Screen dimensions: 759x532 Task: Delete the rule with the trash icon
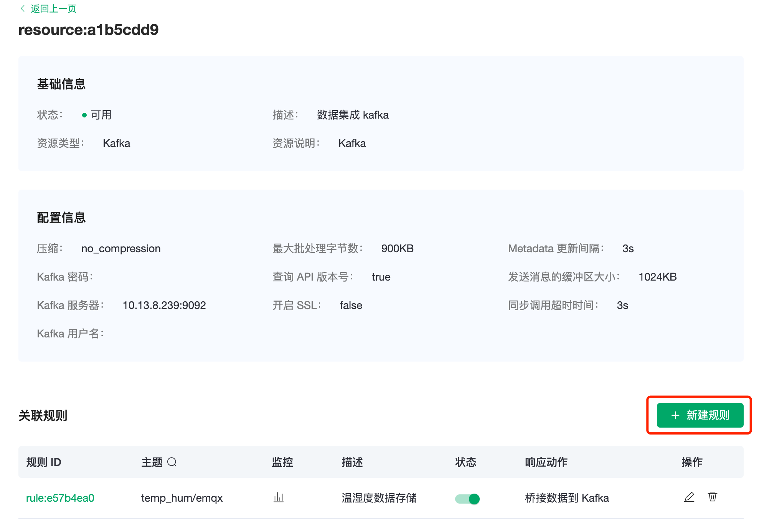[712, 497]
